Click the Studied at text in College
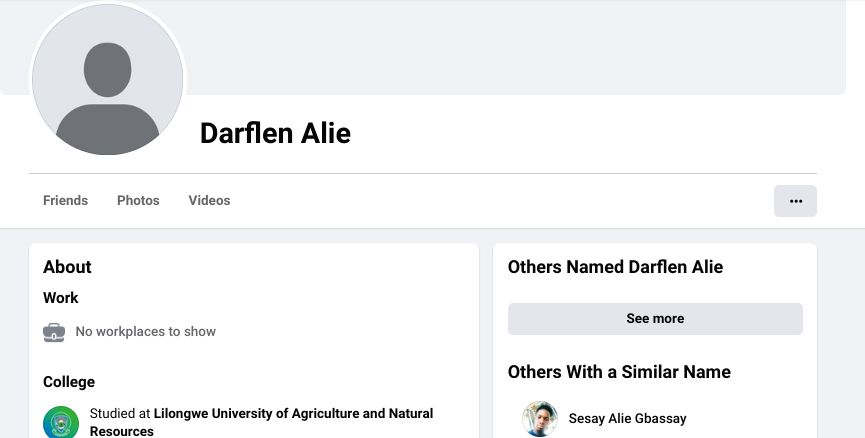The image size is (865, 438). click(120, 413)
